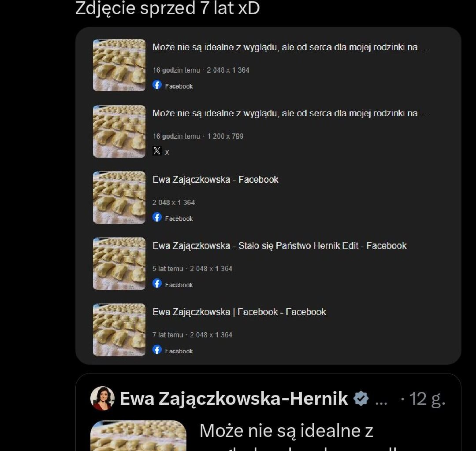The image size is (476, 451).
Task: Click the Facebook icon on the first result
Action: pos(157,85)
